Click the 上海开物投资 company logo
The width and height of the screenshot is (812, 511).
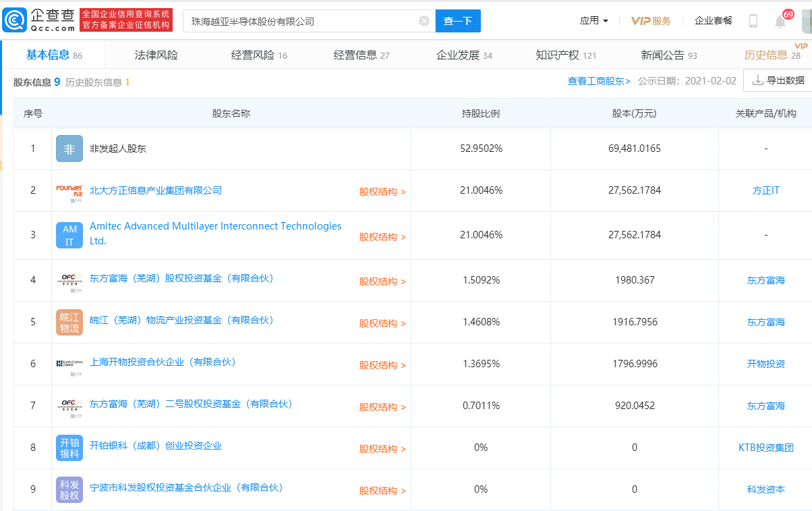(x=69, y=364)
